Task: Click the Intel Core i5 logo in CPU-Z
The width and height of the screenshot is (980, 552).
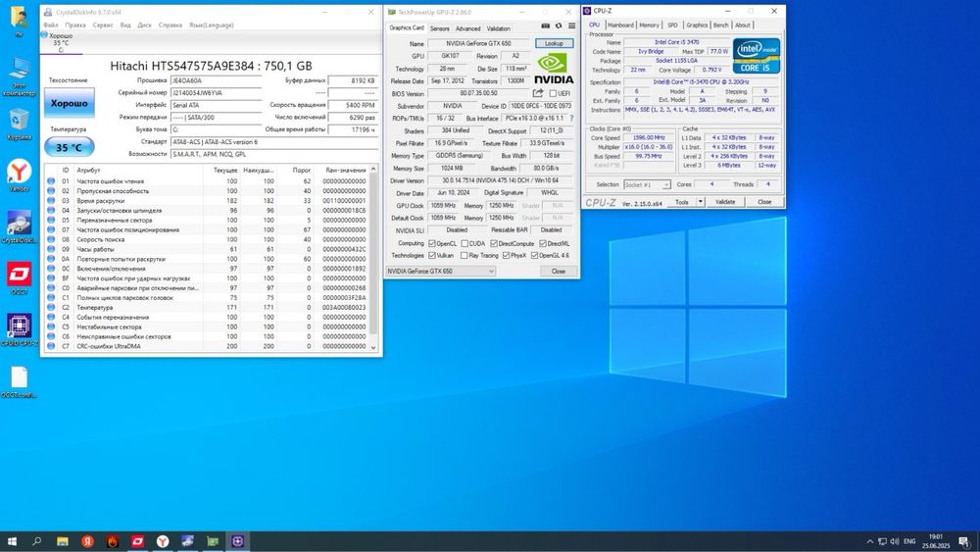Action: (x=757, y=56)
